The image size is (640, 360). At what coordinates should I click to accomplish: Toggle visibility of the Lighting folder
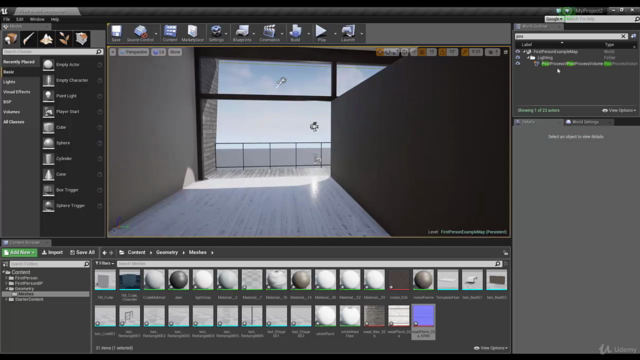[518, 58]
